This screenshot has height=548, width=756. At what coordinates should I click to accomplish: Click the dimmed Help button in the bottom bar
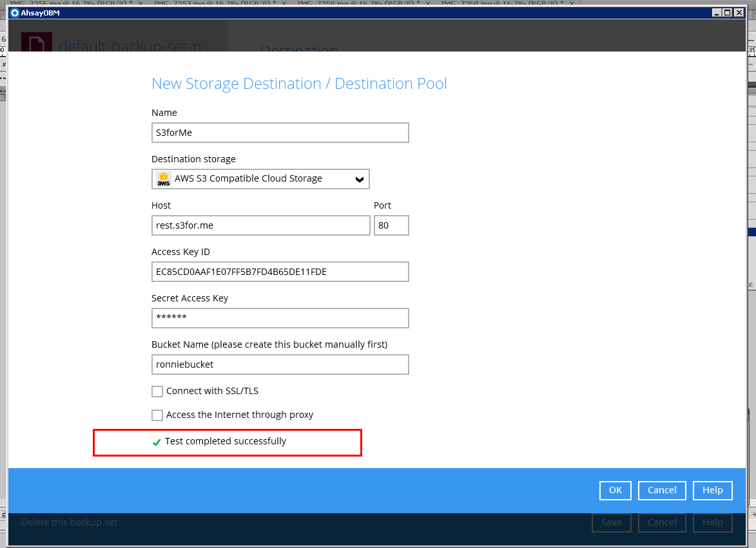point(713,522)
